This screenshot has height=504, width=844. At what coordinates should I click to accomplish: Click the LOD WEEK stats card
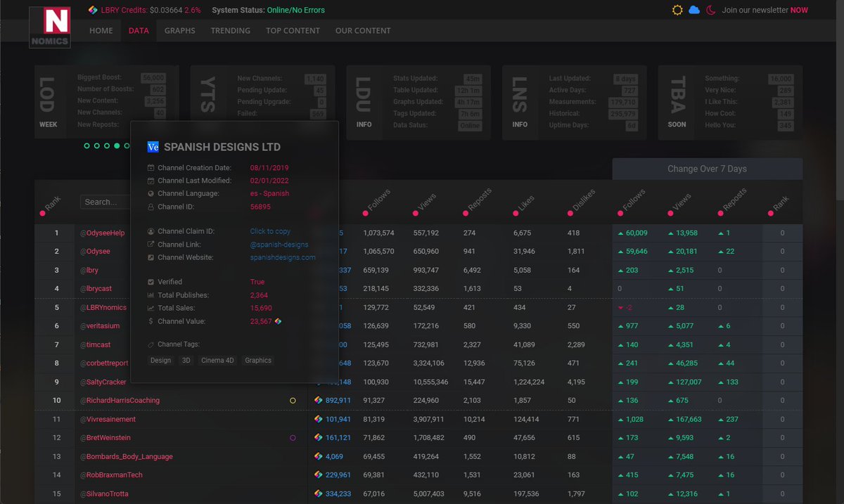click(107, 103)
